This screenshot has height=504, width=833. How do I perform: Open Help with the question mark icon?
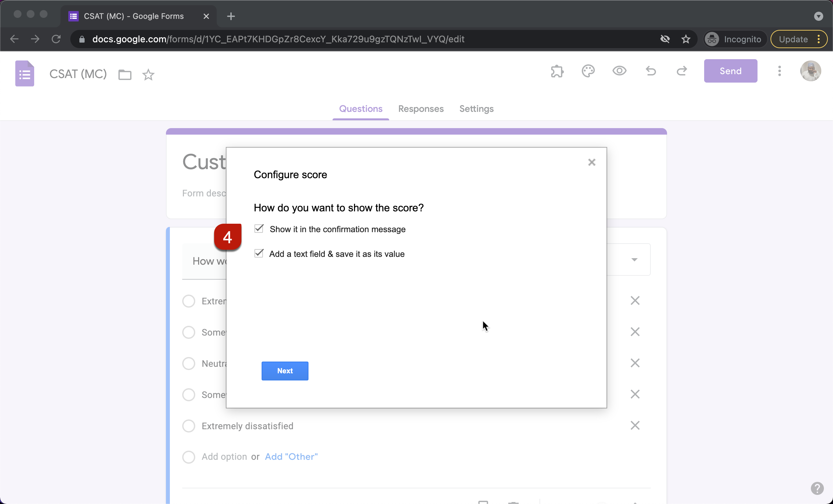point(818,489)
